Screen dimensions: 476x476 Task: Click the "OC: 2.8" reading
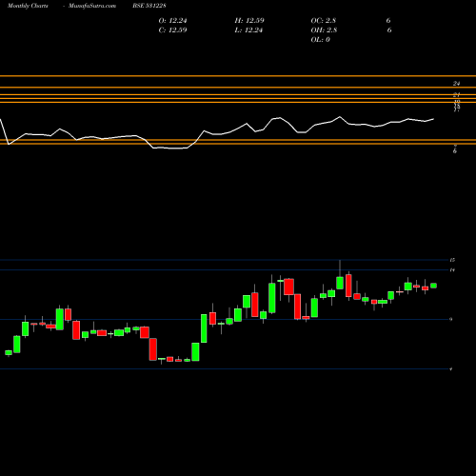tap(324, 21)
